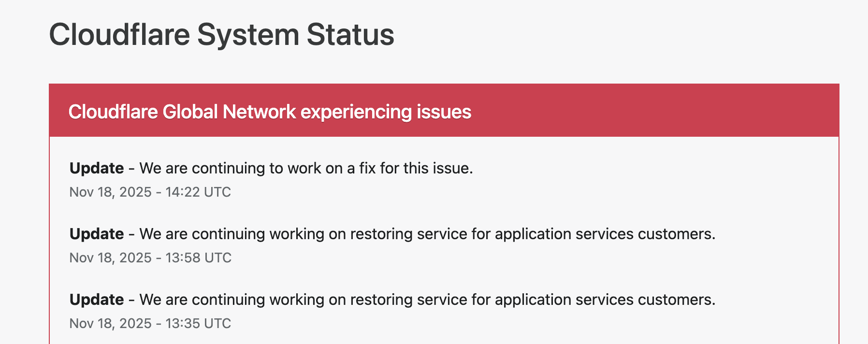The height and width of the screenshot is (344, 868).
Task: Click the "Nov 18, 2025 - 13:58 UTC" timestamp
Action: (150, 258)
